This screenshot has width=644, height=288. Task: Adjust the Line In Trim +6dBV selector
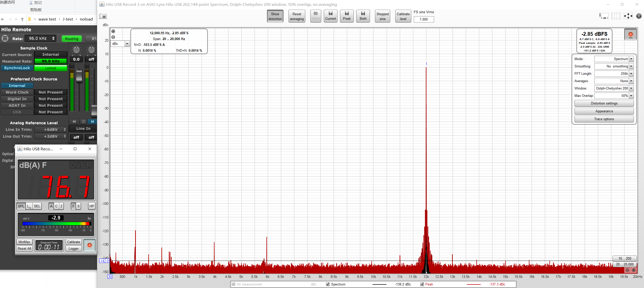pos(51,130)
